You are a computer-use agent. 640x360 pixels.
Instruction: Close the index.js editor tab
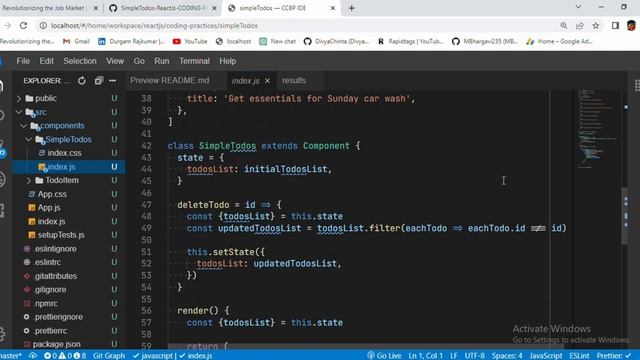[267, 81]
